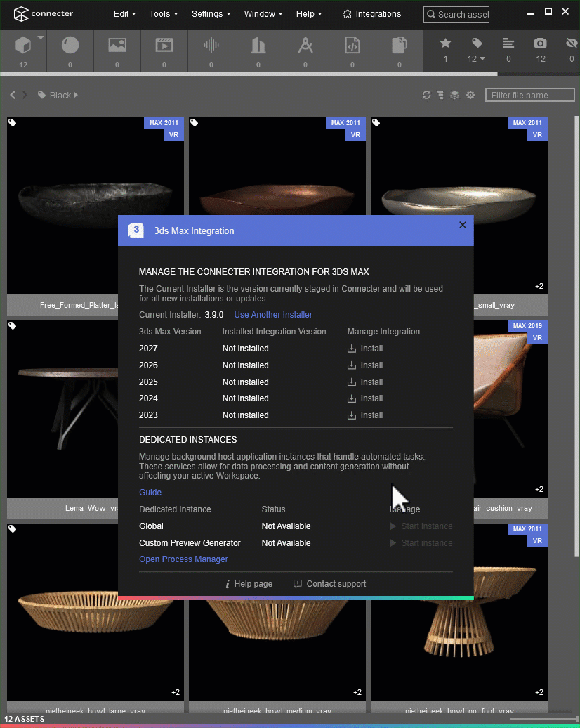Go back with the left arrow
The image size is (580, 728).
pyautogui.click(x=13, y=95)
